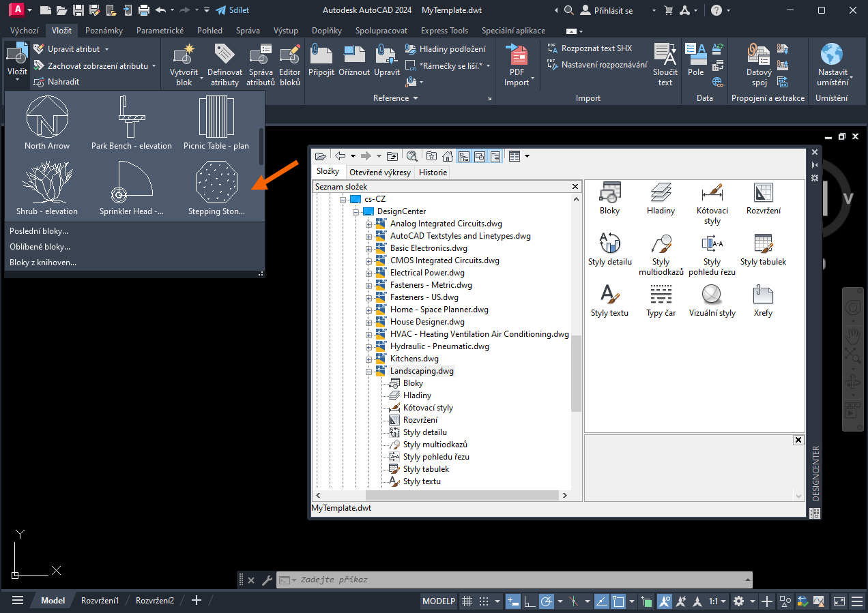This screenshot has width=868, height=613.
Task: Click DesignCenter Load folder icon
Action: [320, 156]
